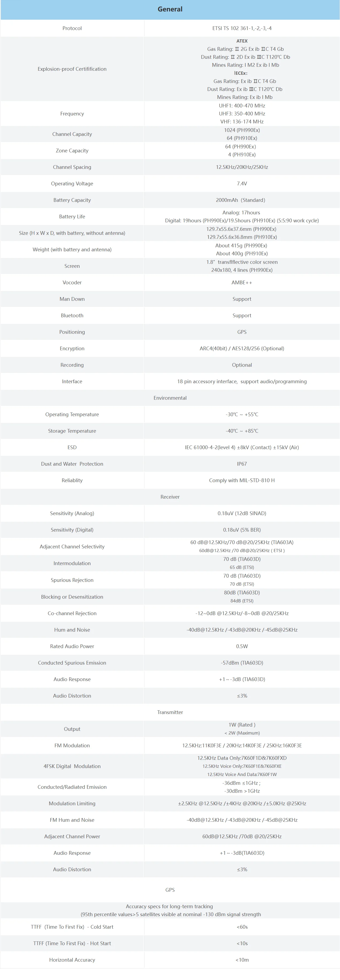This screenshot has height=980, width=340.
Task: Select the GPS section heading
Action: (x=170, y=890)
